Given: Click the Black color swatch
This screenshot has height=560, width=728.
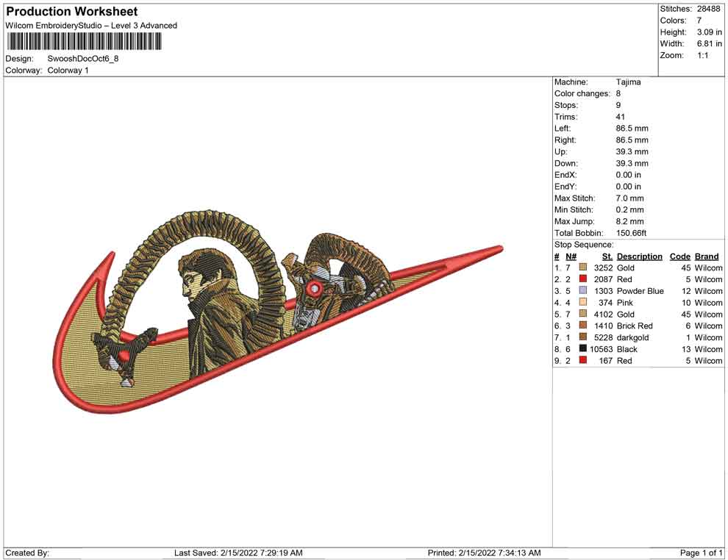Looking at the screenshot, I should [583, 348].
